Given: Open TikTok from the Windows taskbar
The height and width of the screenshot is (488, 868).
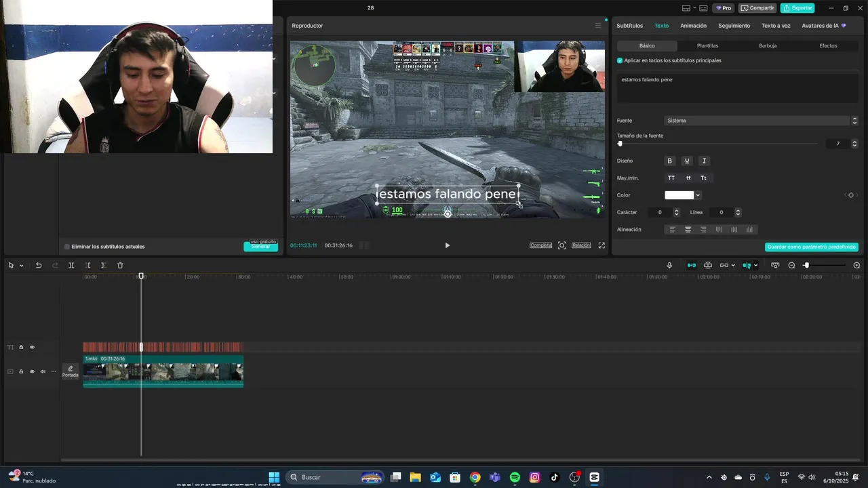Looking at the screenshot, I should pos(554,477).
